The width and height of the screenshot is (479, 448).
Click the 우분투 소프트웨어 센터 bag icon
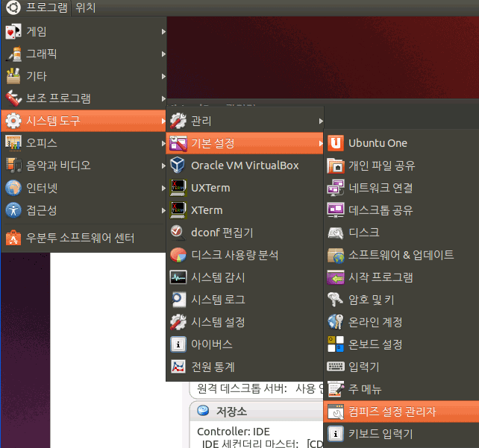pyautogui.click(x=13, y=238)
